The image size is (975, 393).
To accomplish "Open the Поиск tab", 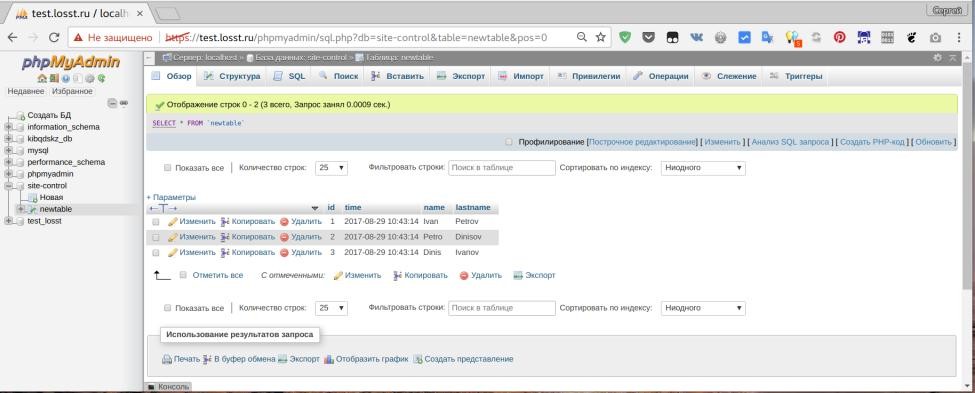I will pos(339,76).
